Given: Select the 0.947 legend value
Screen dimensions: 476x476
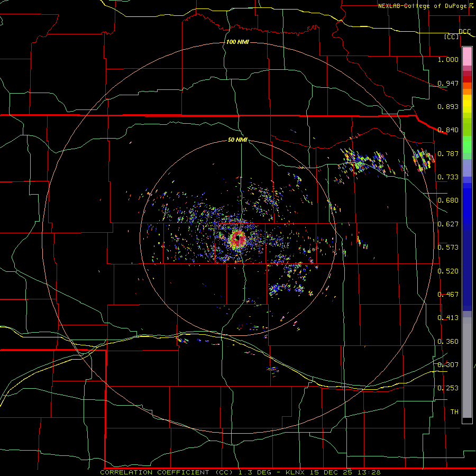Looking at the screenshot, I should pos(448,83).
